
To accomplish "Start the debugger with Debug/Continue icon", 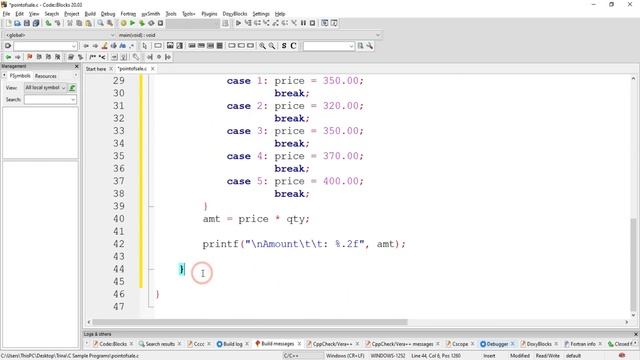I will (x=238, y=23).
